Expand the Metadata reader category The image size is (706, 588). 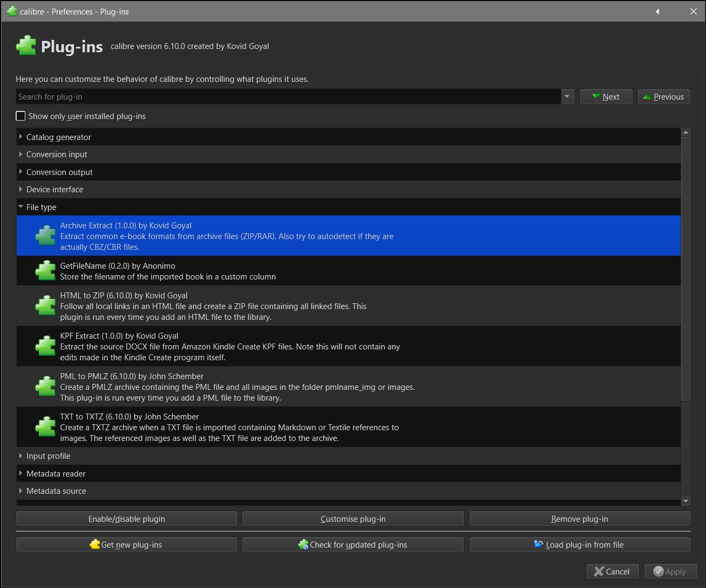(20, 473)
